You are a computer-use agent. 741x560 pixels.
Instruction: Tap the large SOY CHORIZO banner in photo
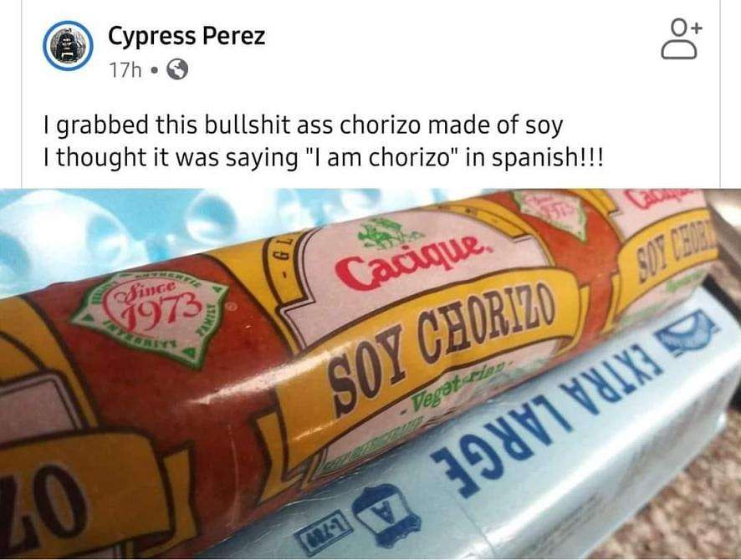(443, 347)
